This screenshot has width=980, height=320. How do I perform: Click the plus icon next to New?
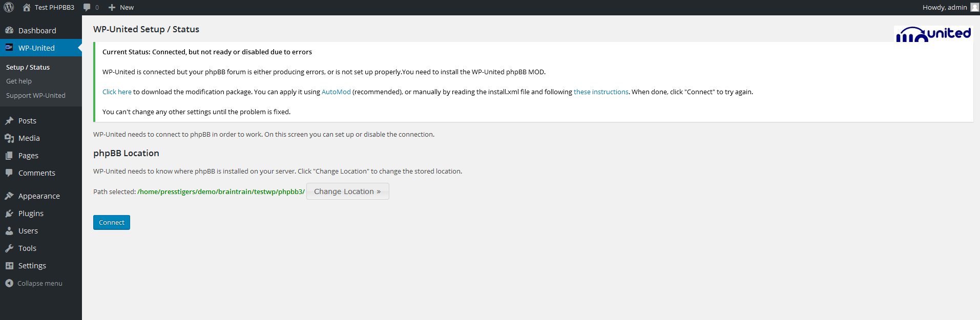pyautogui.click(x=112, y=8)
